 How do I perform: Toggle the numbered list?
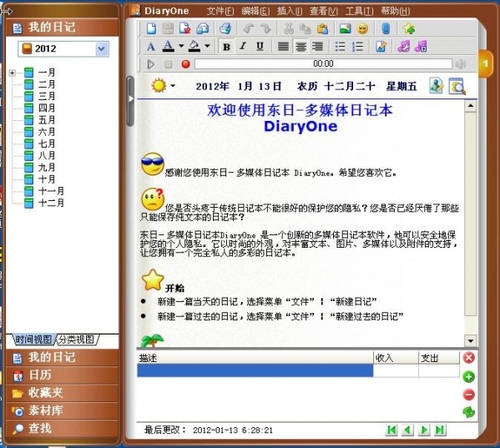[357, 46]
